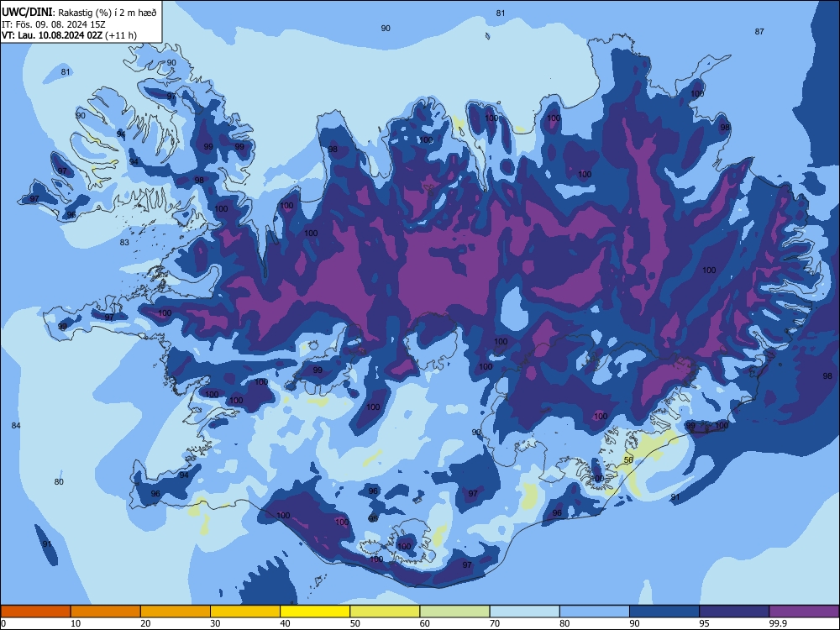840x630 pixels.
Task: Click the '84' humidity value on the map
Action: (x=16, y=425)
